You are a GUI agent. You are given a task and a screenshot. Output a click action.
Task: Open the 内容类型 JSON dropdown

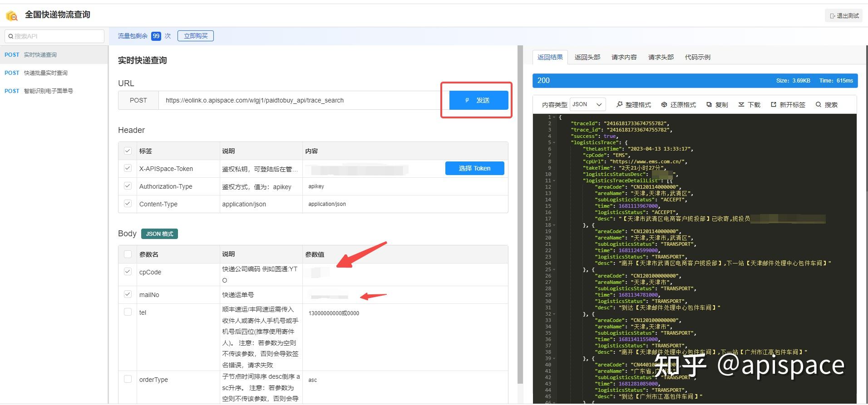[587, 104]
